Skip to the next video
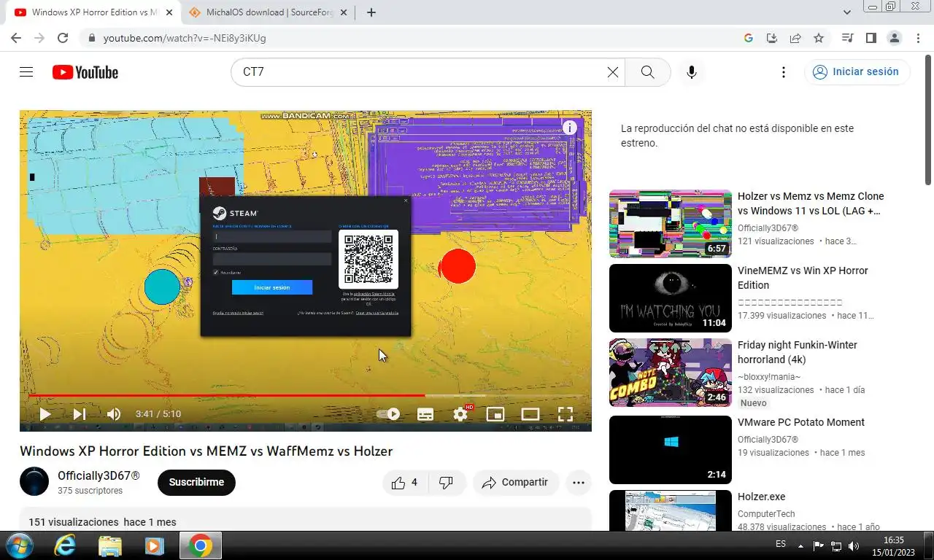 (x=80, y=414)
